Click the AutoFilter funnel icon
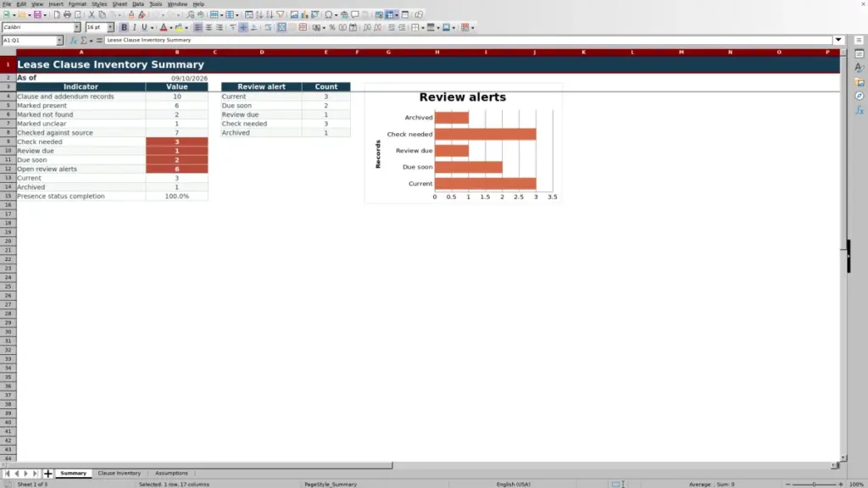Viewport: 868px width, 488px height. tap(281, 14)
